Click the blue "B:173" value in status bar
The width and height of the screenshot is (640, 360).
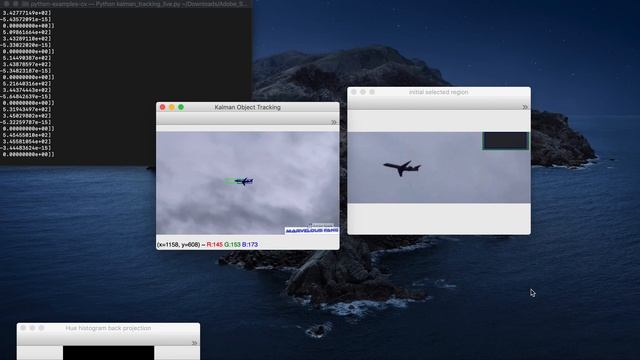click(250, 245)
